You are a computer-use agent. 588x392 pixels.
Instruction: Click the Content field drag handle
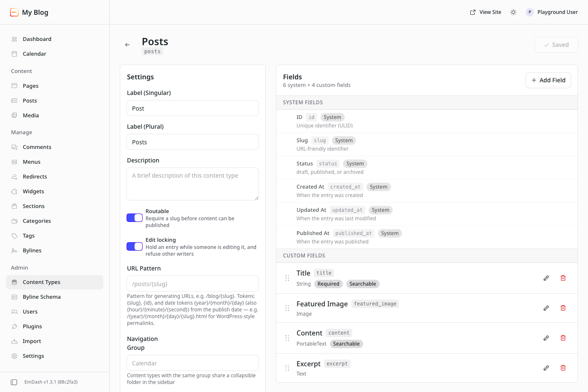coord(287,338)
